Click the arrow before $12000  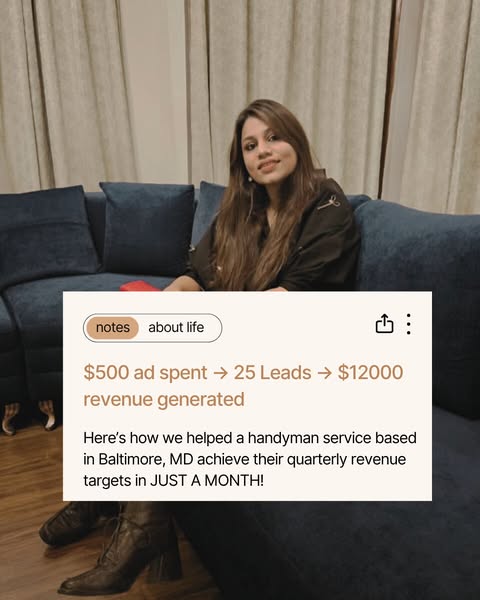tap(325, 373)
